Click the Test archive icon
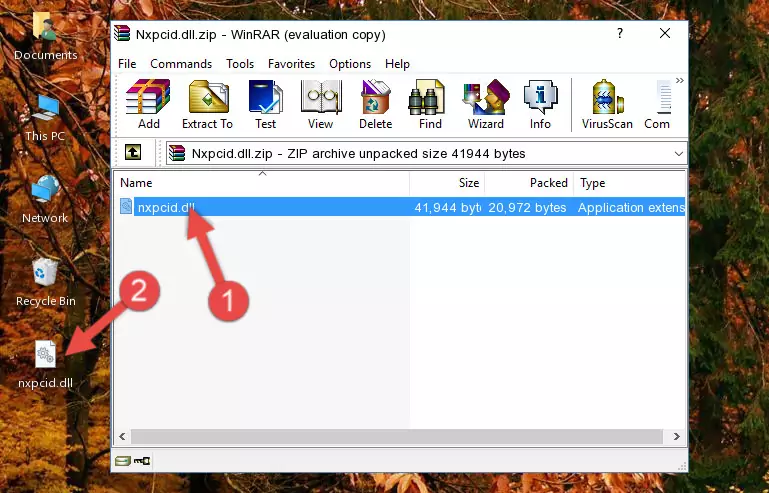 click(x=265, y=104)
